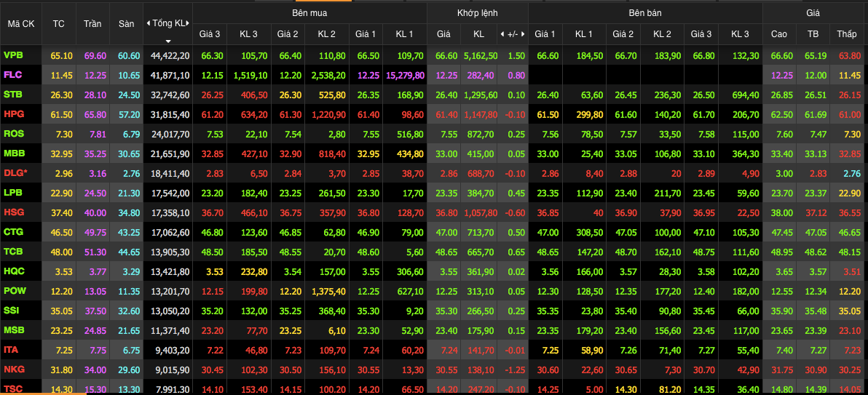Click the left arrow before +/- column header
Viewport: 868px width, 395px height.
coord(502,34)
